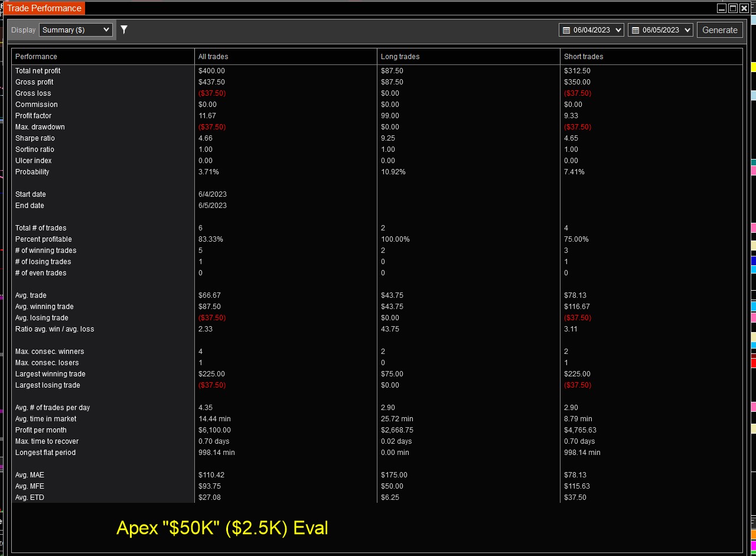Screen dimensions: 756x556
Task: Select the Total # of trades label
Action: point(41,228)
